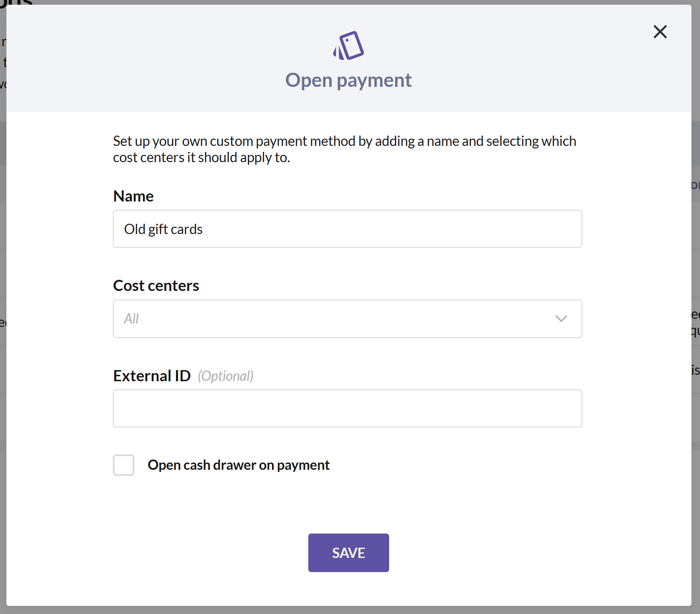Screen dimensions: 700x614
Task: Toggle via Open cash drawer on payment label
Action: pyautogui.click(x=239, y=465)
